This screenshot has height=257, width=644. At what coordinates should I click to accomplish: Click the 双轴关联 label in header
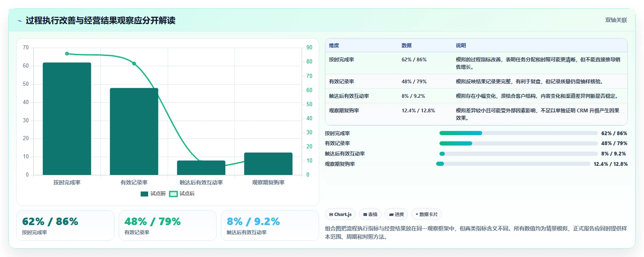(616, 20)
